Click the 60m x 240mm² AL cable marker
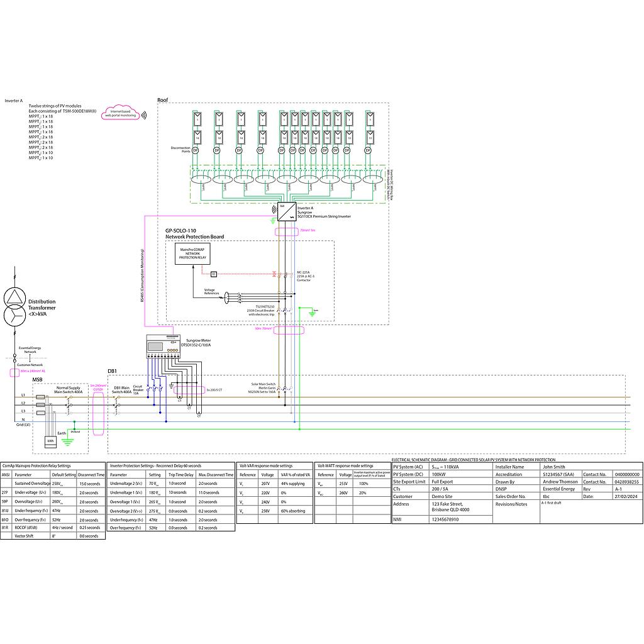Viewport: 644px width, 644px height. 14,372
